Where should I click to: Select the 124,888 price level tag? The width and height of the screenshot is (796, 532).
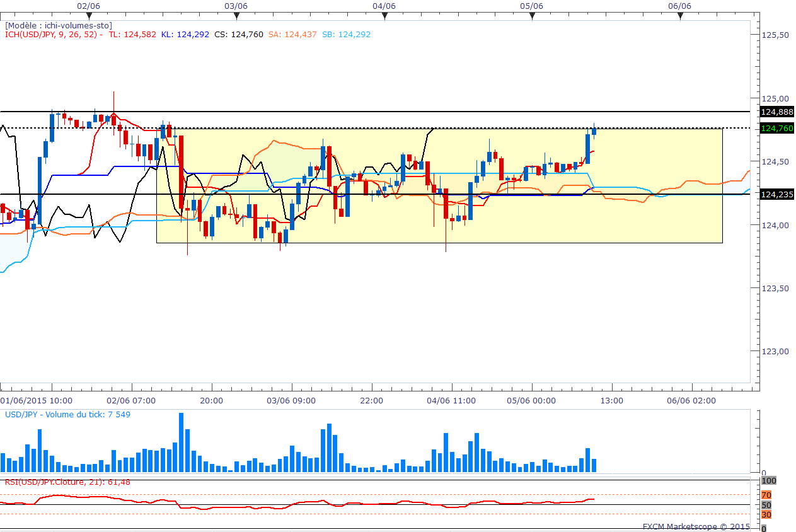tap(776, 112)
